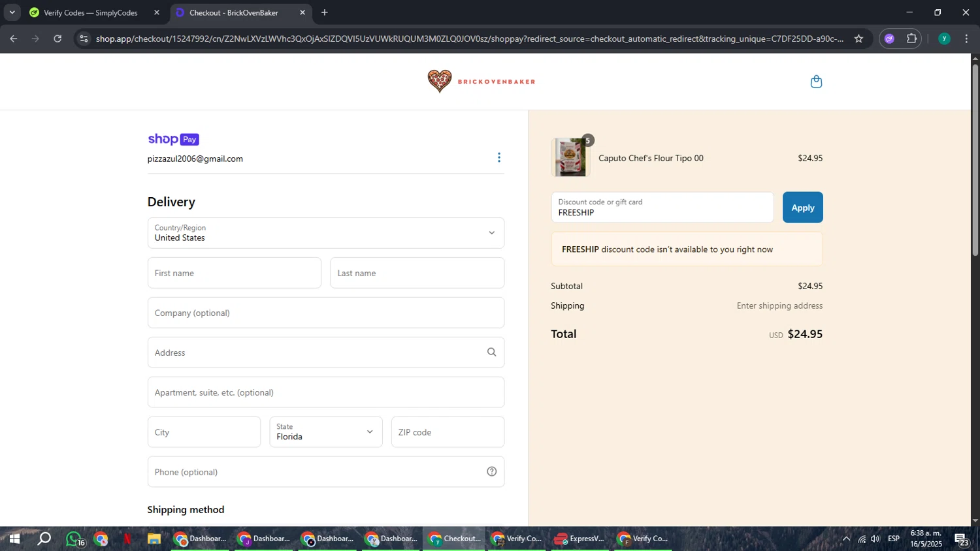This screenshot has height=551, width=980.
Task: Open tab search dropdown arrow
Action: click(12, 12)
